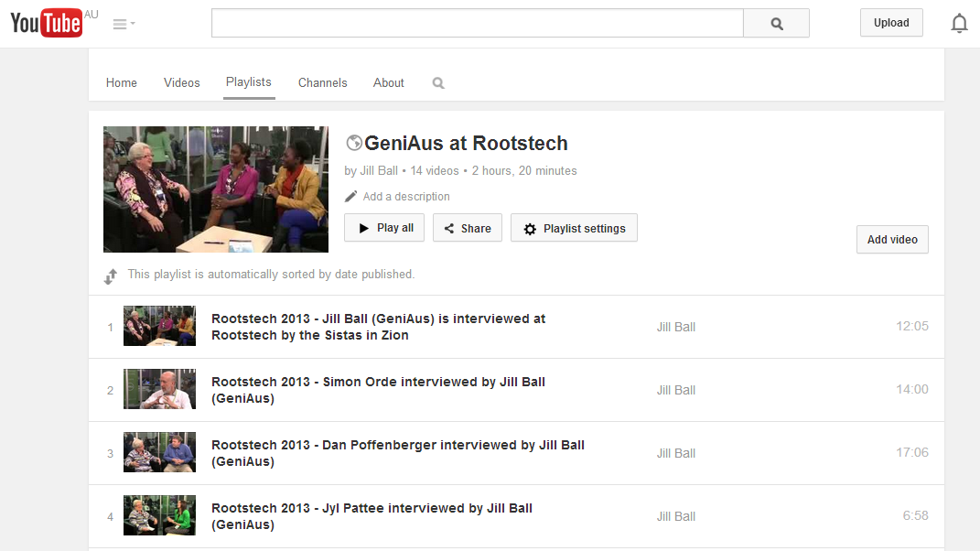
Task: Open thumbnail of Sistas in Zion interview
Action: 159,326
